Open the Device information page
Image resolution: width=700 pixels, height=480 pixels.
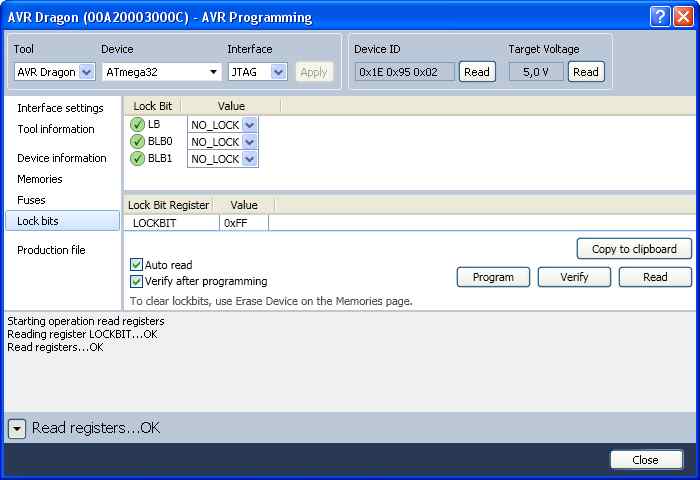(62, 158)
